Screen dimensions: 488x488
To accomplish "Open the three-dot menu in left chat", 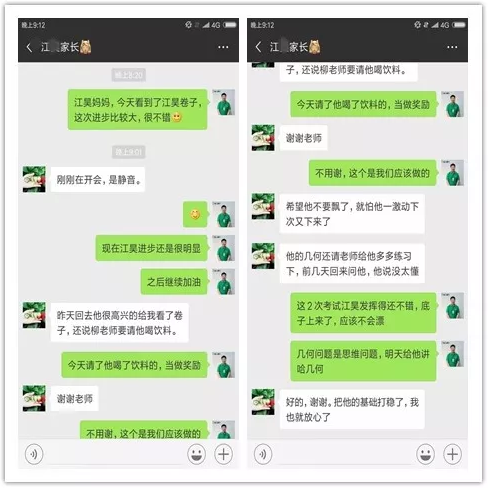I will 223,47.
